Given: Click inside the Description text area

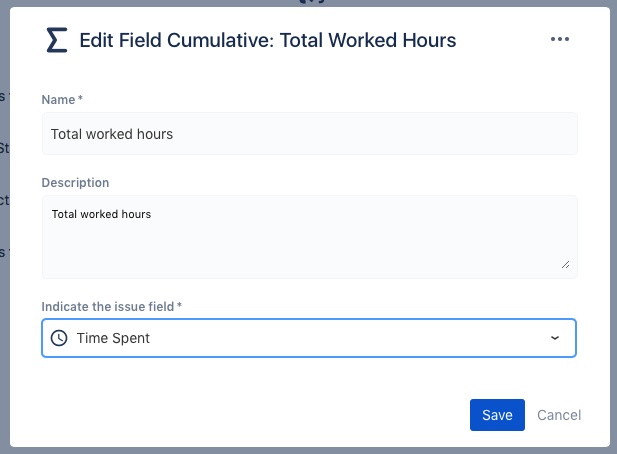Looking at the screenshot, I should (x=310, y=237).
